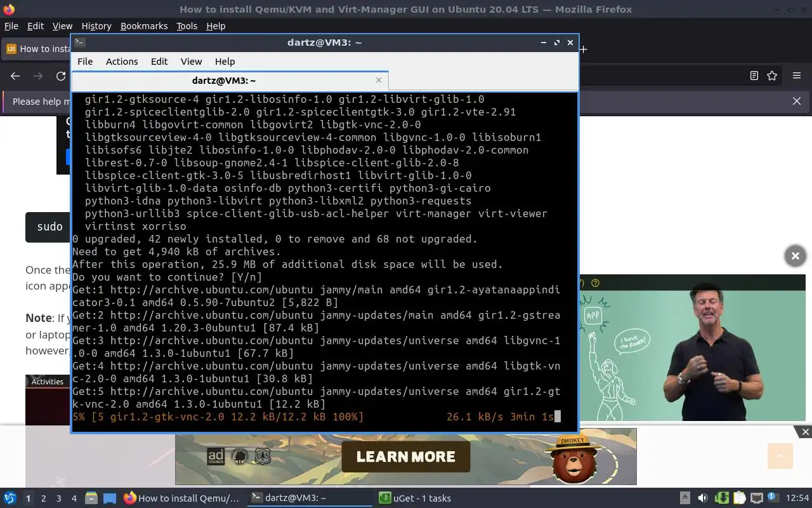Click the removable media eject tray icon
Image resolution: width=812 pixels, height=508 pixels.
[685, 498]
